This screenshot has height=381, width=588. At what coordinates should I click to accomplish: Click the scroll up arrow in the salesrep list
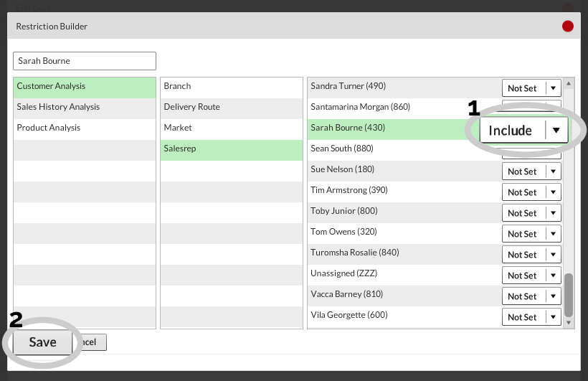[569, 83]
